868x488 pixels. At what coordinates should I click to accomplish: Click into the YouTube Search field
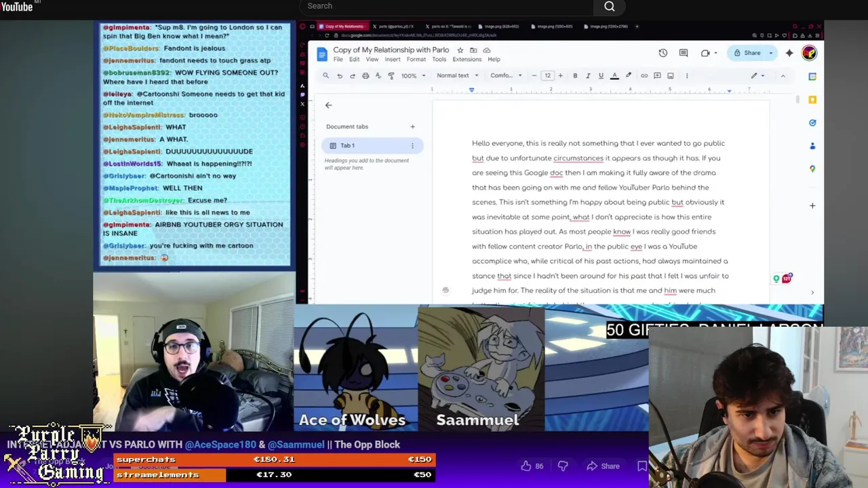[446, 7]
